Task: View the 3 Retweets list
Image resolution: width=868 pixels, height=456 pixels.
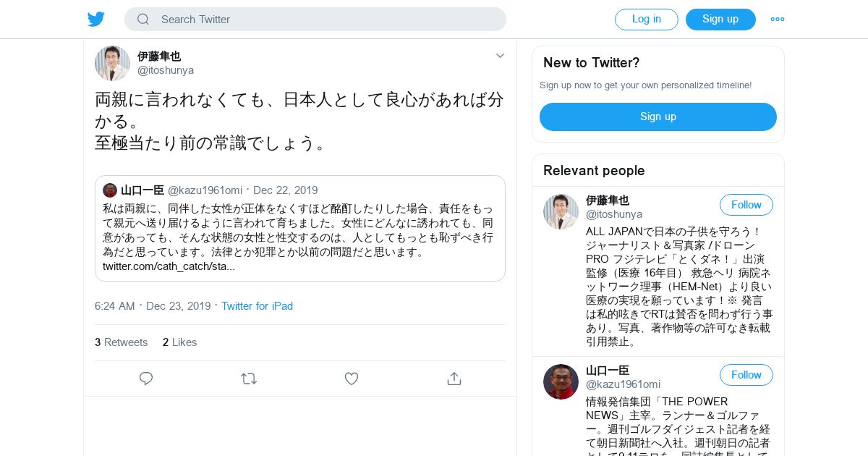Action: click(121, 342)
